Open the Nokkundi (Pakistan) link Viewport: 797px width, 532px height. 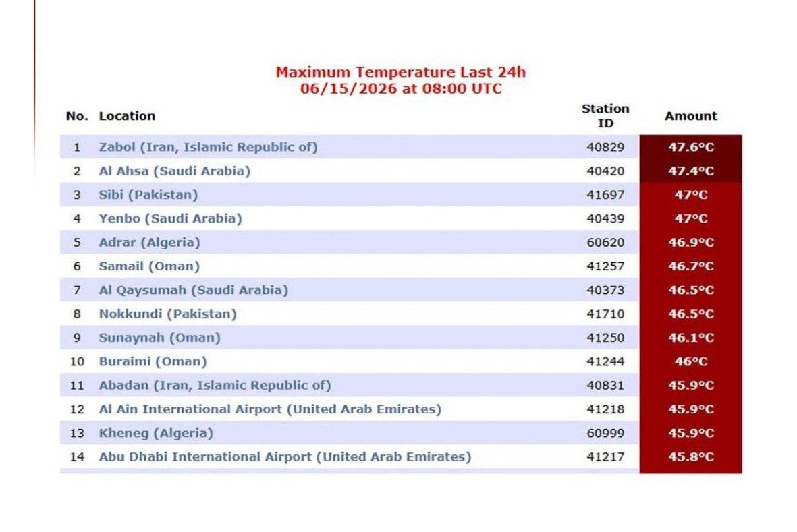168,314
